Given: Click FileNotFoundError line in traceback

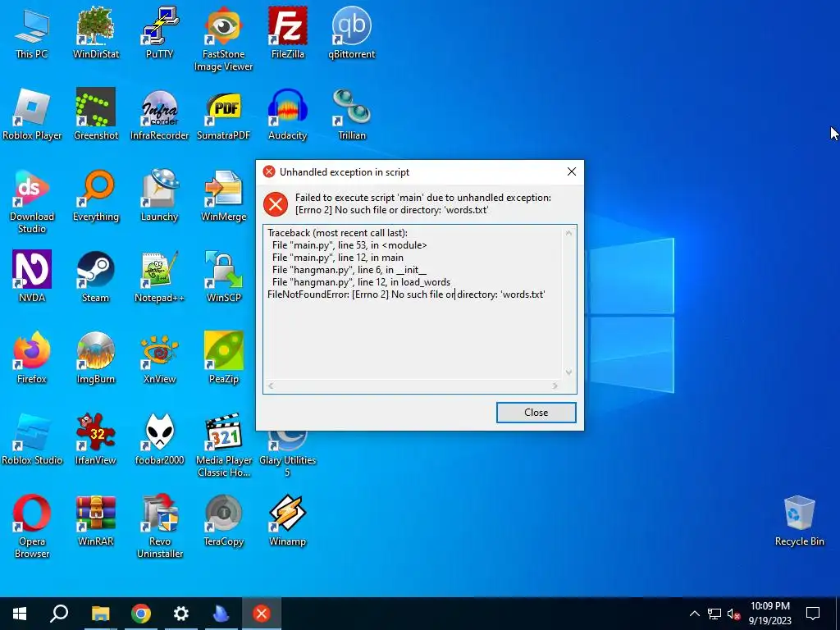Looking at the screenshot, I should pyautogui.click(x=406, y=294).
